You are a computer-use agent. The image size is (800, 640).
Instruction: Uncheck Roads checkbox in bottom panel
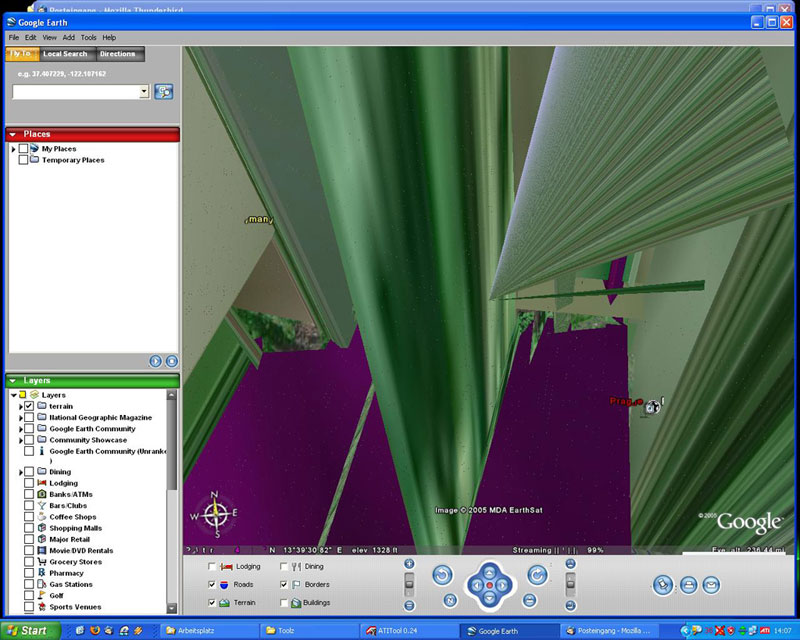click(x=212, y=584)
